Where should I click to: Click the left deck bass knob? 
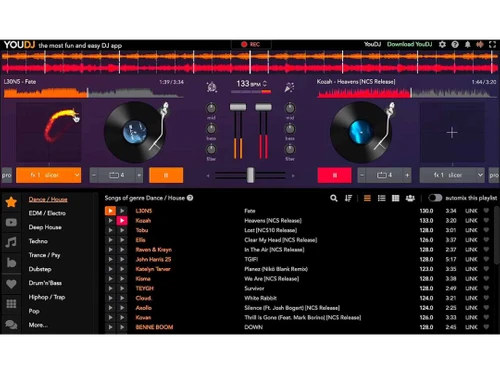pos(211,129)
